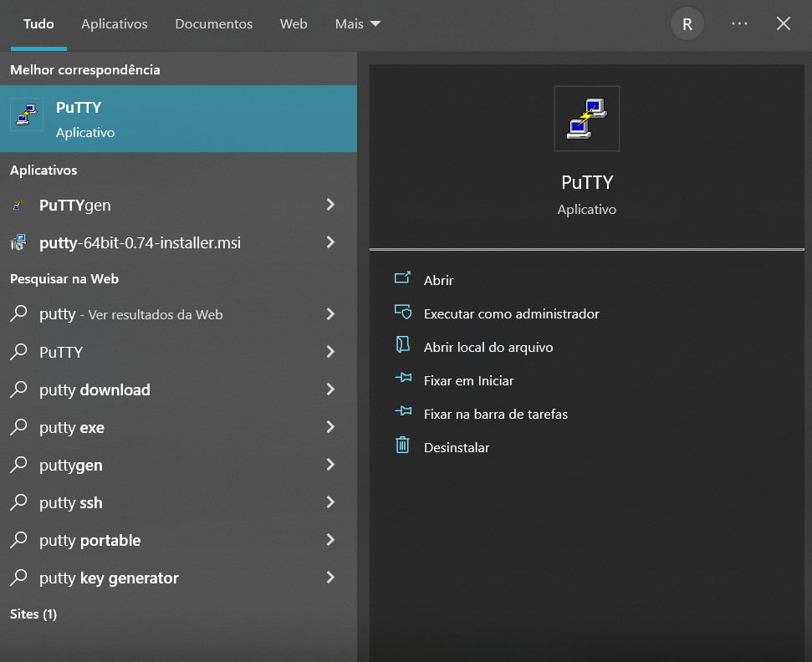The width and height of the screenshot is (812, 662).
Task: Open the R account avatar menu
Action: tap(687, 23)
